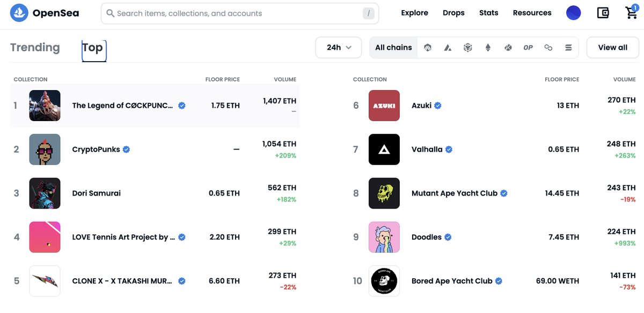Filter by Avalanche chain icon
Image resolution: width=644 pixels, height=313 pixels.
(448, 48)
